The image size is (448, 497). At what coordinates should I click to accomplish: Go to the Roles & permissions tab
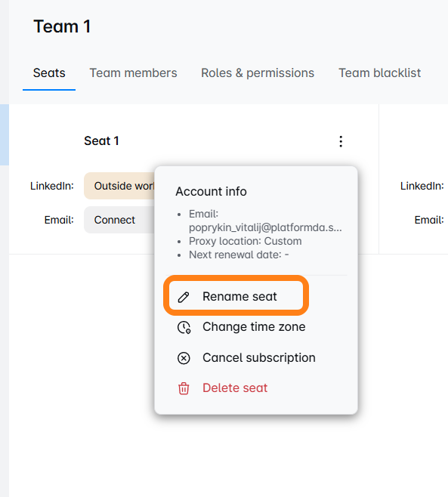pos(258,73)
